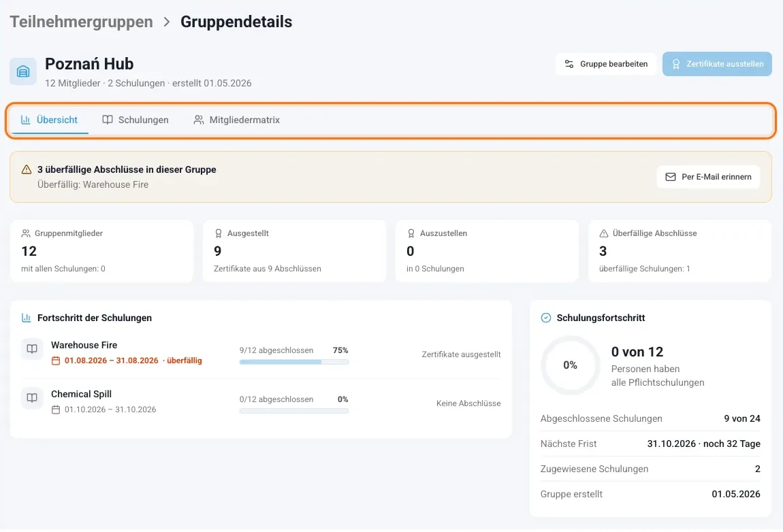This screenshot has width=783, height=532.
Task: Click the breadcrumb chevron after Teilnehmergruppen
Action: coord(167,22)
